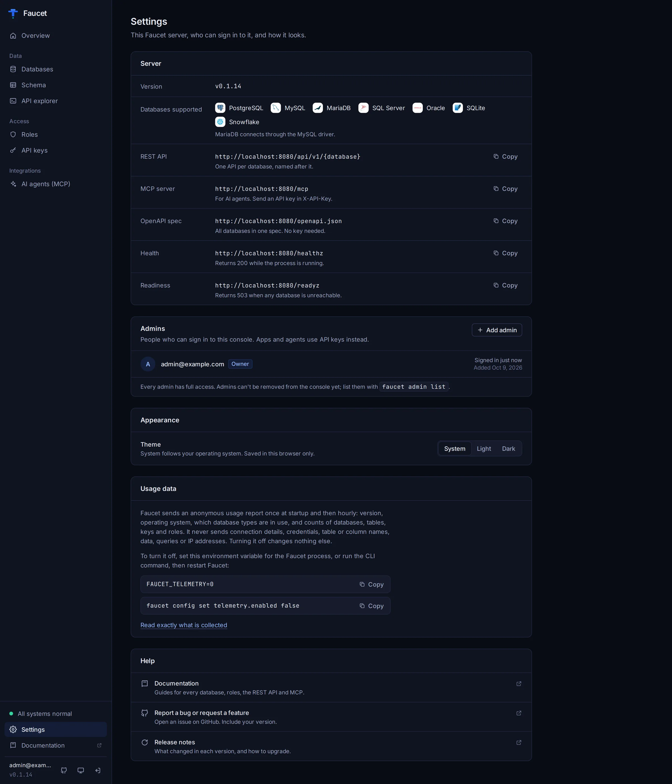Click the PostgreSQL database icon
The image size is (672, 784).
coord(220,108)
